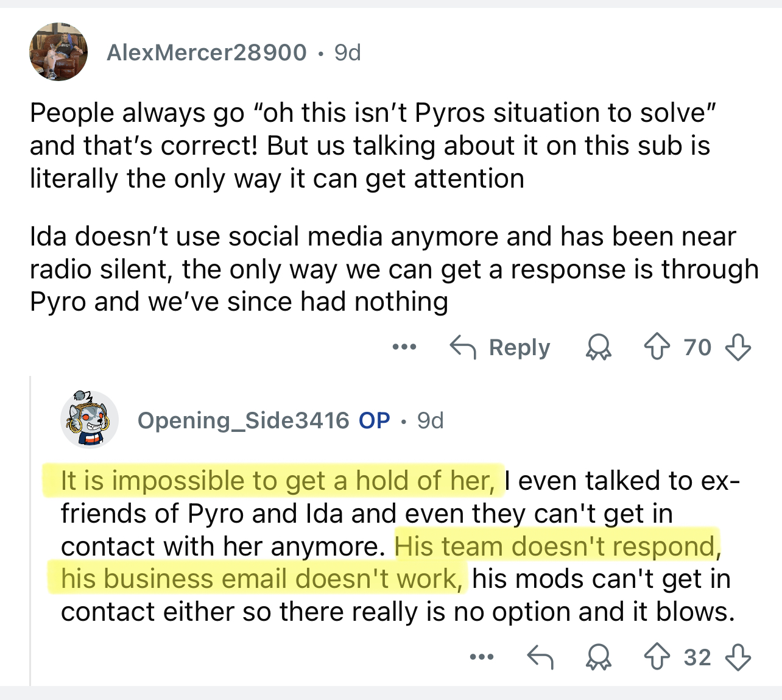Upvote the AlexMercer28900 comment
The image size is (782, 700).
click(657, 347)
